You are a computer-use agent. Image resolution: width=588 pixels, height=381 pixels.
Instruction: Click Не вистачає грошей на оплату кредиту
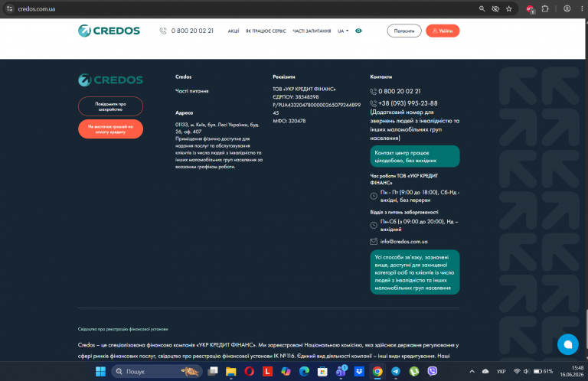[110, 129]
